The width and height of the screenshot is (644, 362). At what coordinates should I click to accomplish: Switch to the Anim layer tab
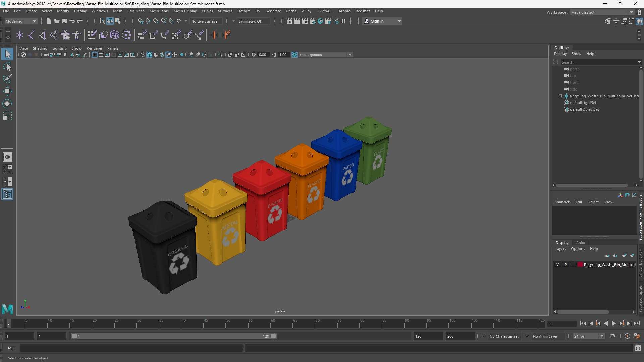click(580, 243)
